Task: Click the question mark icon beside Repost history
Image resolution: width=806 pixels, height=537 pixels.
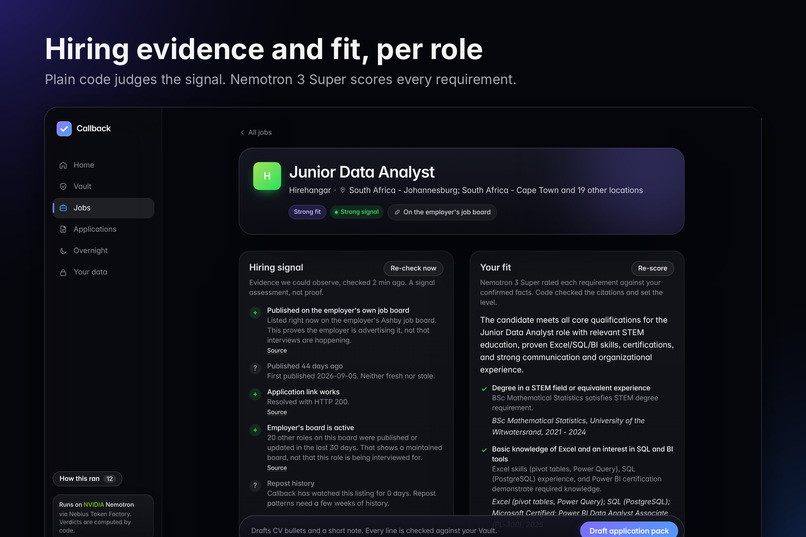Action: 255,485
